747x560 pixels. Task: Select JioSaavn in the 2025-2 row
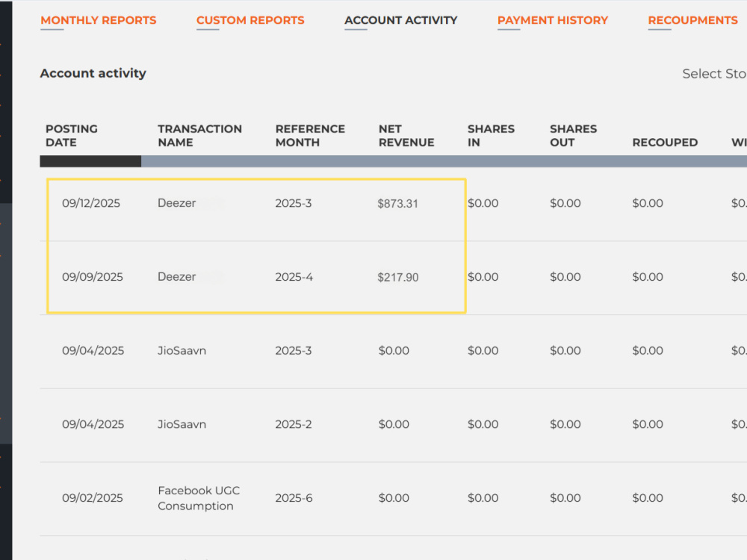tap(182, 424)
